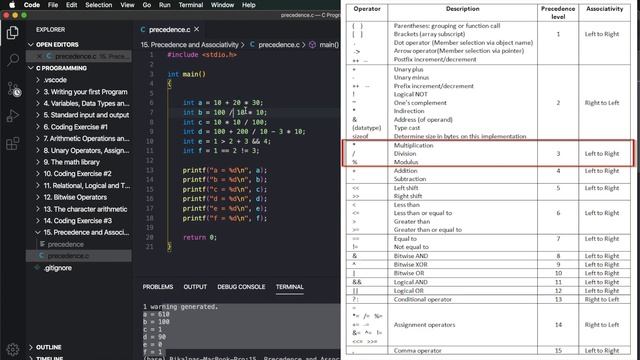
Task: Expand folder 12. Bitwise Operators
Action: [75, 197]
